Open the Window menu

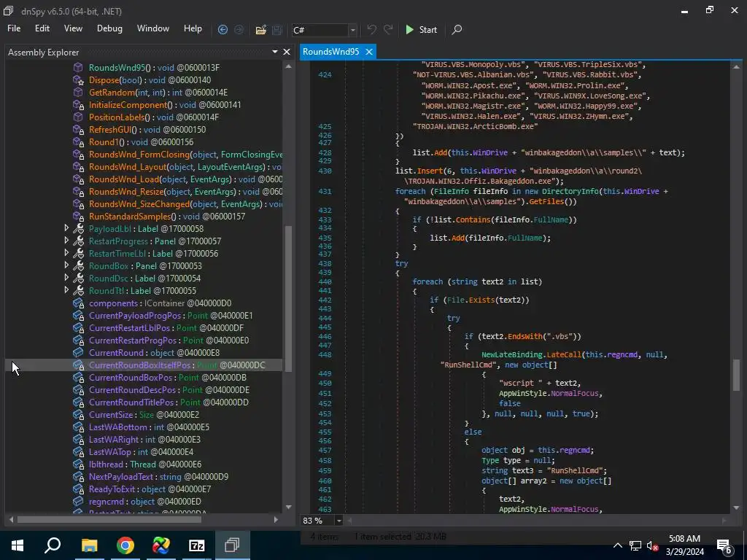[x=153, y=28]
